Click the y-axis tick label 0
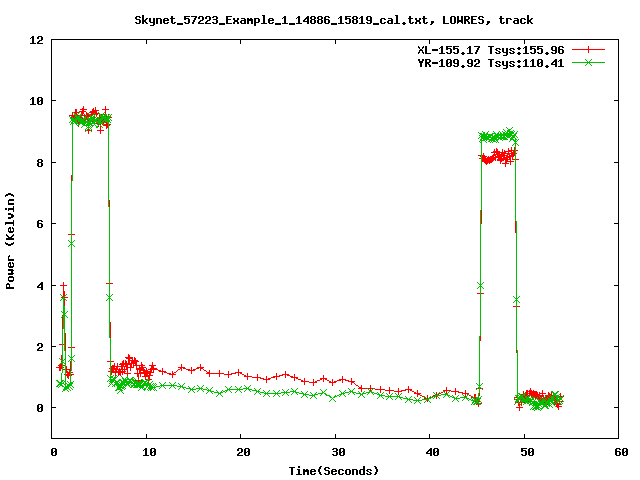The image size is (640, 480). tap(40, 408)
